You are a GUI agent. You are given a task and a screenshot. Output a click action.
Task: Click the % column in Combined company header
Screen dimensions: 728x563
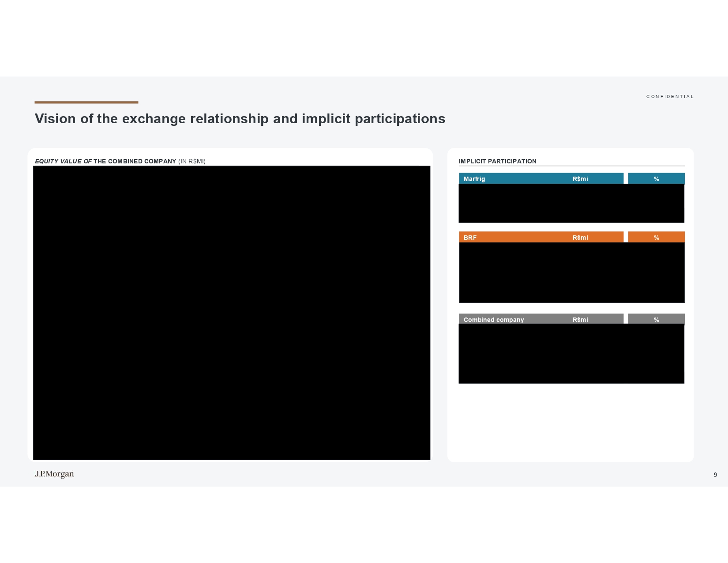point(657,319)
